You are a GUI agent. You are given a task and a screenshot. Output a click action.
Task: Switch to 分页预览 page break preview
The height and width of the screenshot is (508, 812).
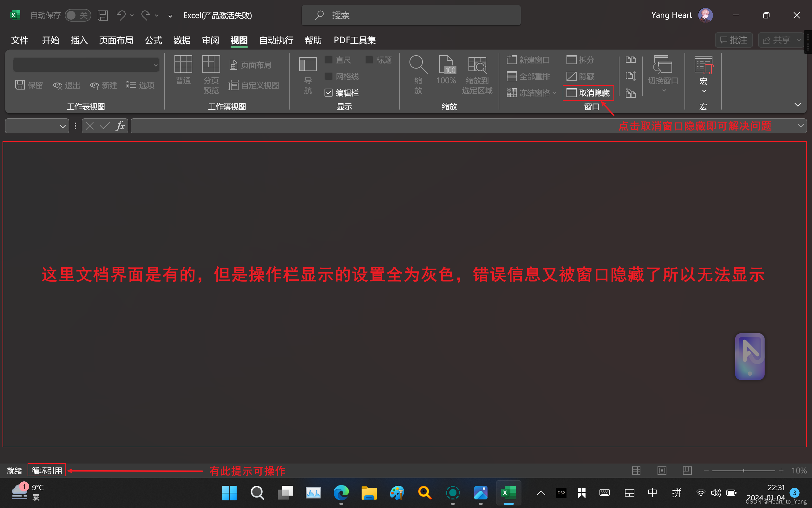[211, 75]
